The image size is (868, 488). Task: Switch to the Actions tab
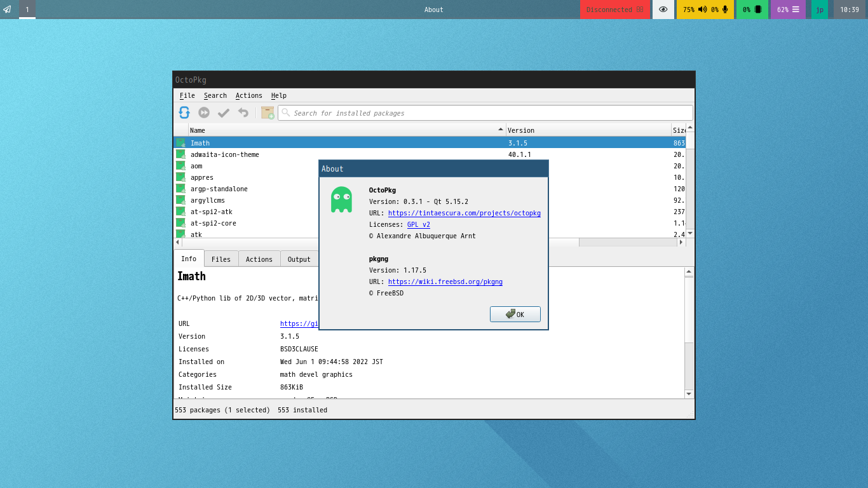pyautogui.click(x=259, y=259)
